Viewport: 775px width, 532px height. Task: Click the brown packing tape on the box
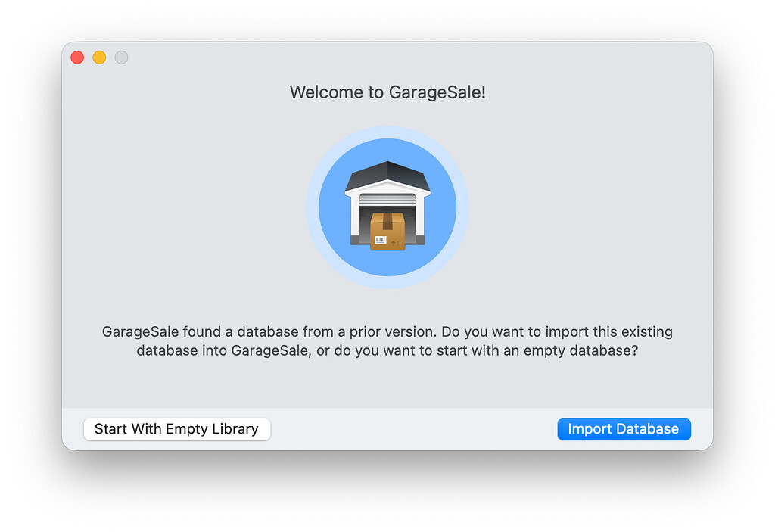(x=387, y=220)
